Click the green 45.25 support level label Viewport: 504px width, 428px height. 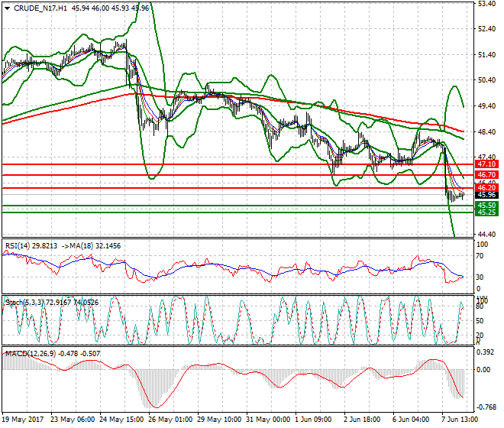[486, 212]
